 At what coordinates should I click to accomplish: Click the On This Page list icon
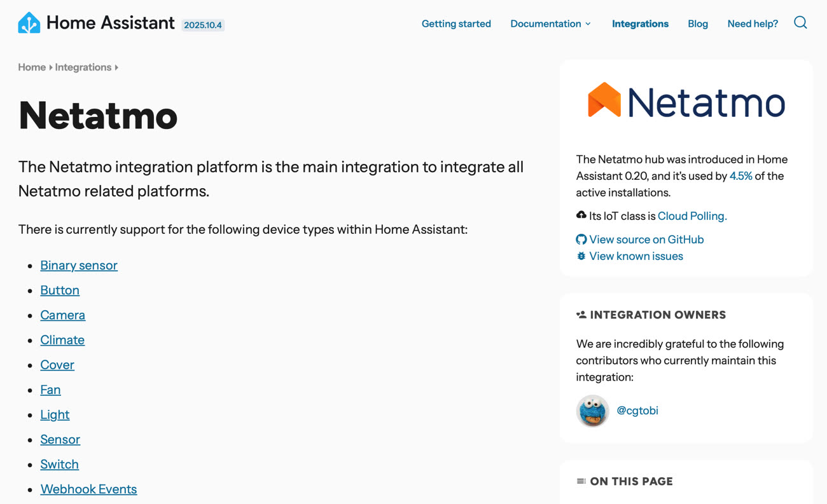581,481
